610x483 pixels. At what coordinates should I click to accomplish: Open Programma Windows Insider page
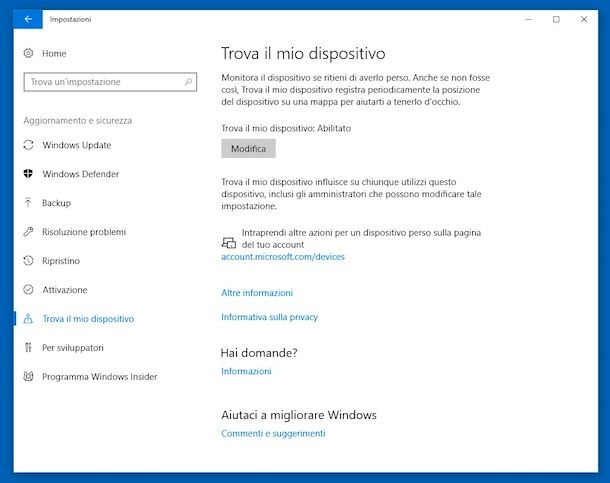100,376
